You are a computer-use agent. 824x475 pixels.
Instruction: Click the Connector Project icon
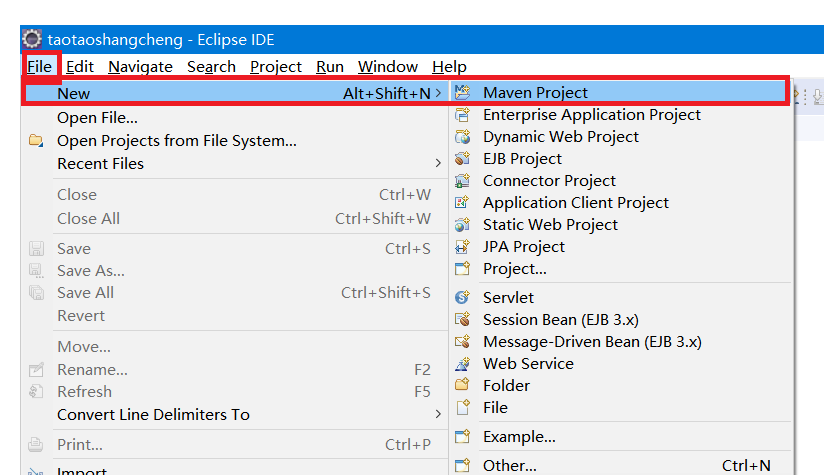click(462, 181)
